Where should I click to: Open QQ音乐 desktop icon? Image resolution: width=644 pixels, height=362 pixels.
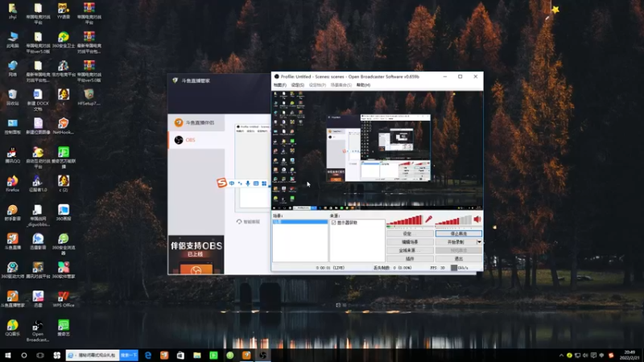point(13,327)
